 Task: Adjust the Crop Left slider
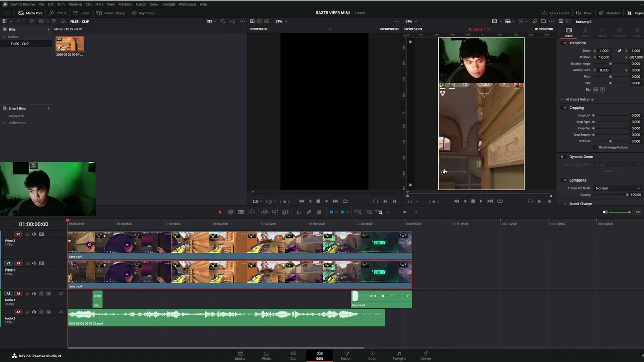[610, 115]
